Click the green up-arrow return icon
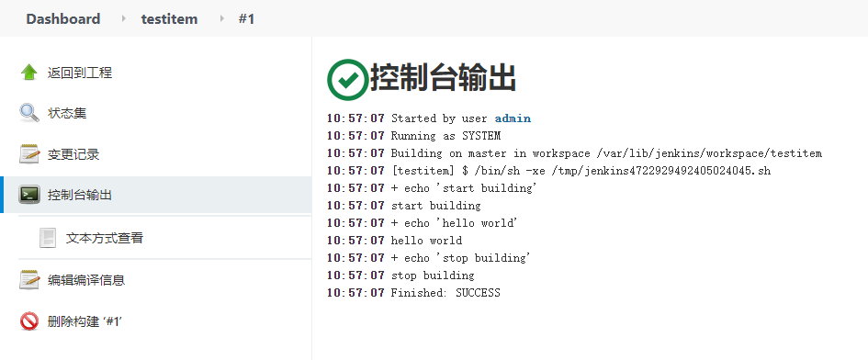 28,73
